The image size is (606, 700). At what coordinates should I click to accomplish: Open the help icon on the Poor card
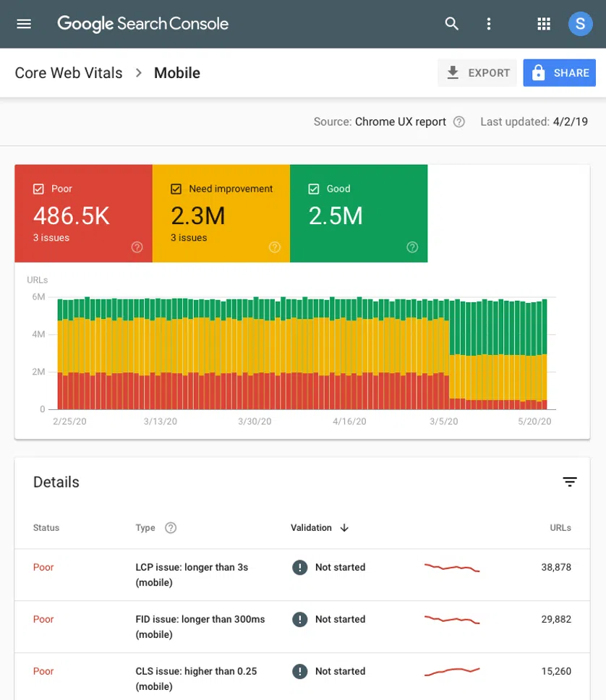[x=137, y=247]
